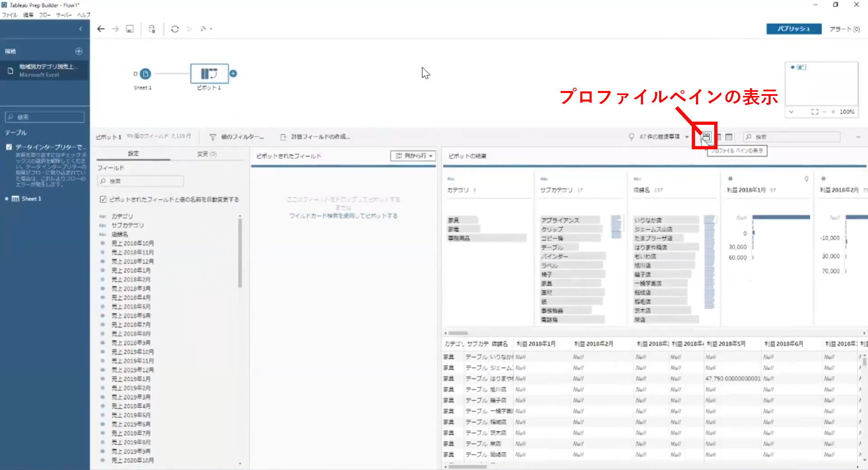Toggle the データインタープリター checkbox
Screen dimensions: 868x470
pyautogui.click(x=9, y=147)
